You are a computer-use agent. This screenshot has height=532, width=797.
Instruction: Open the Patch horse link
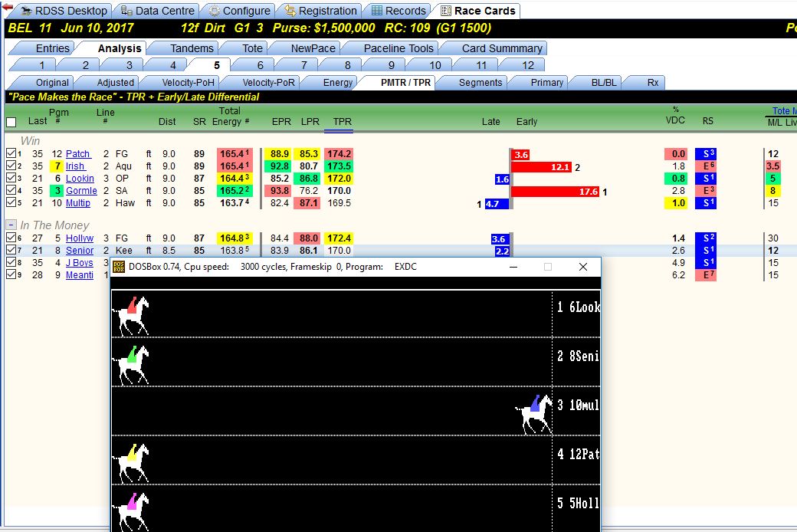pyautogui.click(x=77, y=153)
